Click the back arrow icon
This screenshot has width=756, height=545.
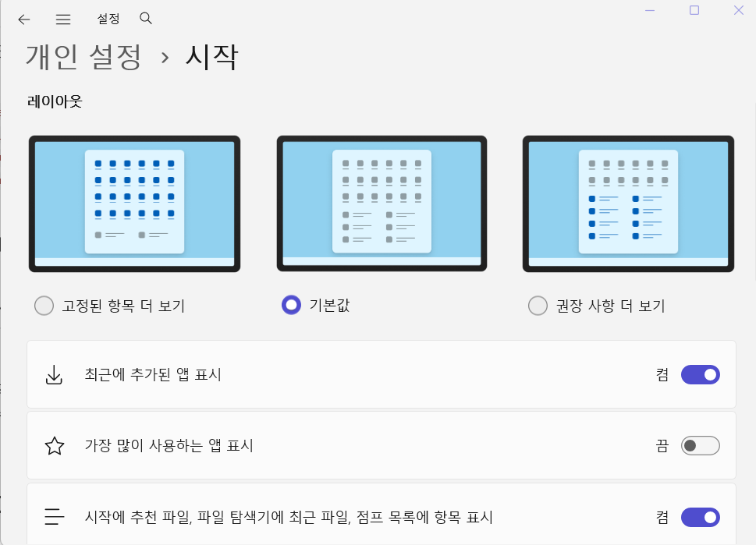tap(24, 19)
